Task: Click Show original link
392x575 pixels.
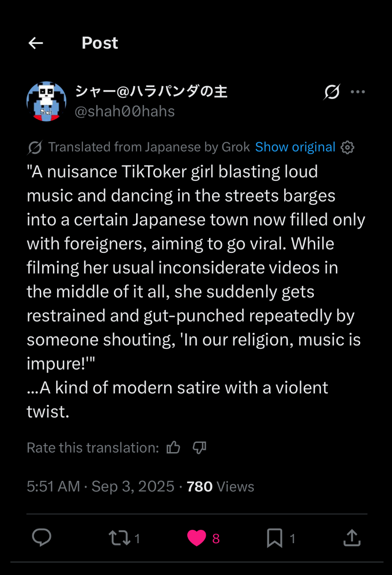Action: pos(295,147)
